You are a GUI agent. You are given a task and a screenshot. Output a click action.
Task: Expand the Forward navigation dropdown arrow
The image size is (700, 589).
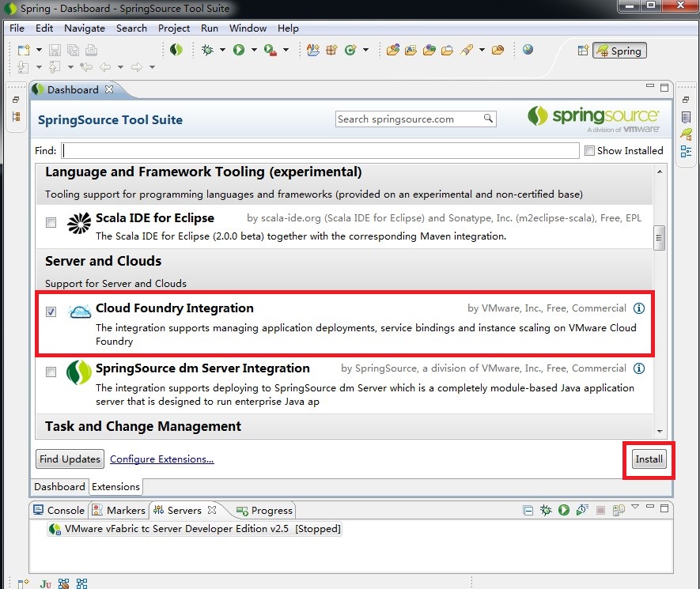(152, 67)
